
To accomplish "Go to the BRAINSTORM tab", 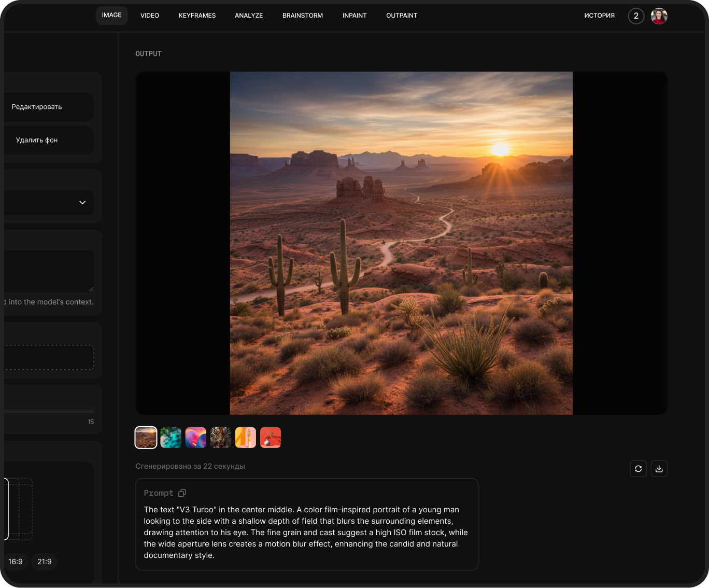I will pyautogui.click(x=303, y=16).
